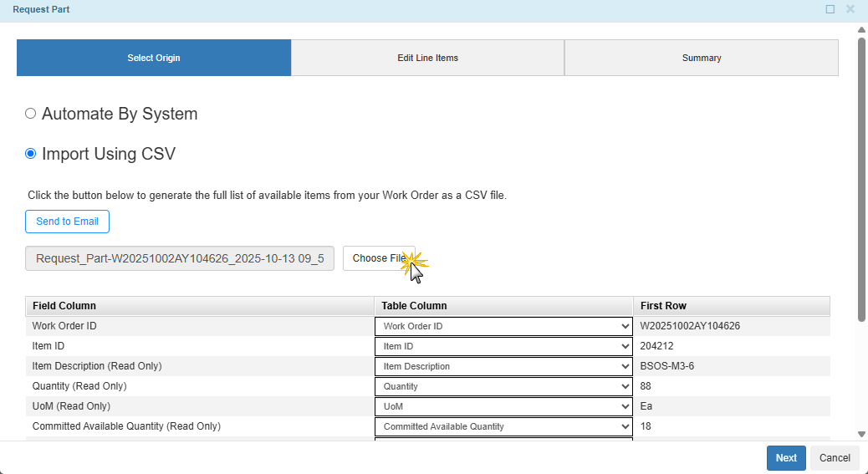
Task: Go to Select Origin tab
Action: coord(154,58)
